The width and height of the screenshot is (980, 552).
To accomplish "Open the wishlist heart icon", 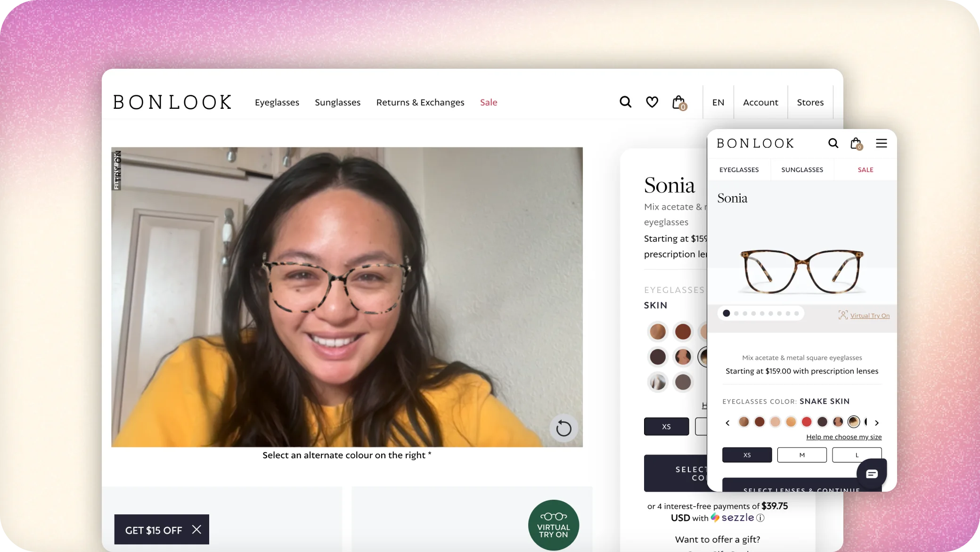I will click(x=652, y=102).
